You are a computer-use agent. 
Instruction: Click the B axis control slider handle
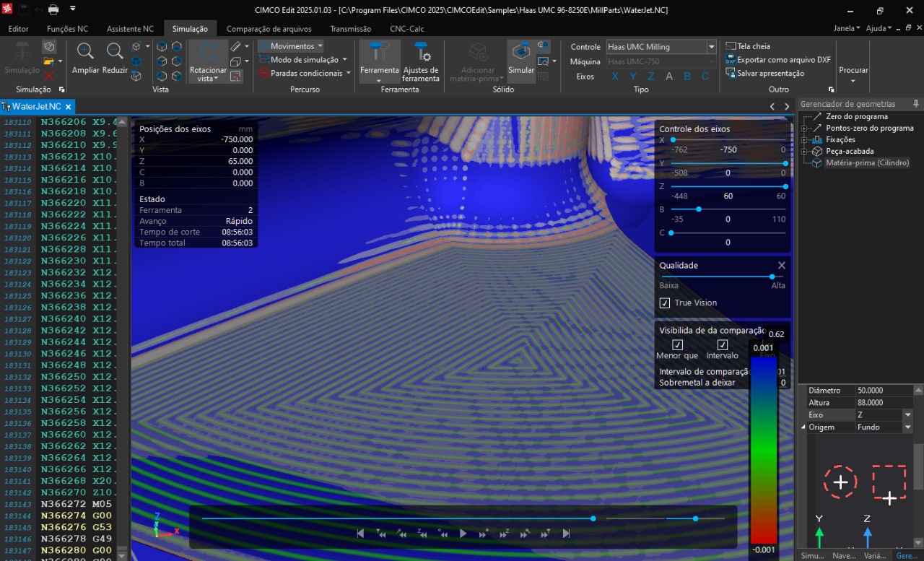(699, 209)
